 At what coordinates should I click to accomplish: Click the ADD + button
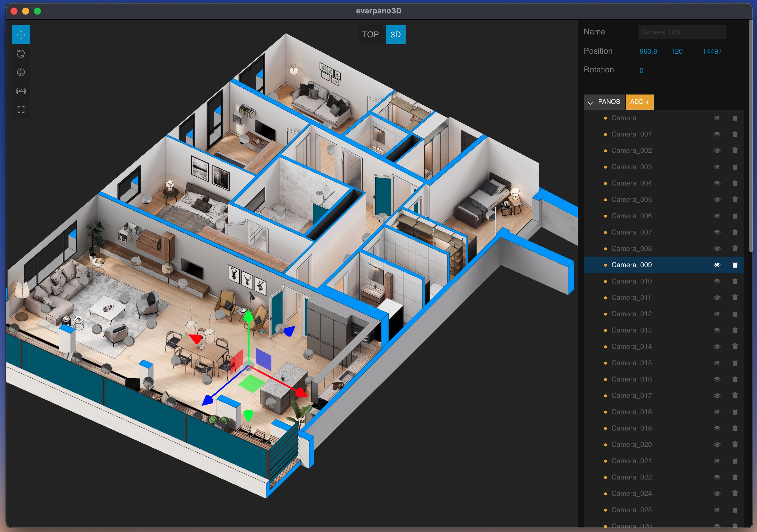[639, 102]
